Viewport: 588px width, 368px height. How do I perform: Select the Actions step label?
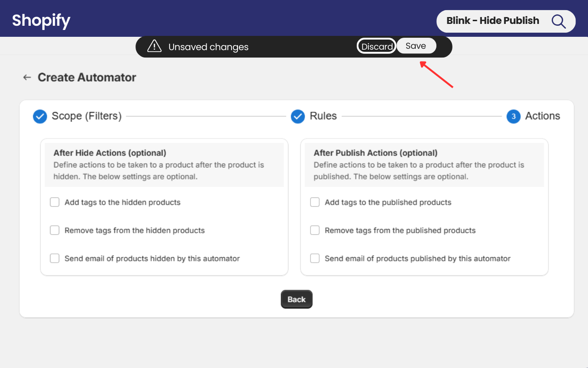(x=543, y=116)
